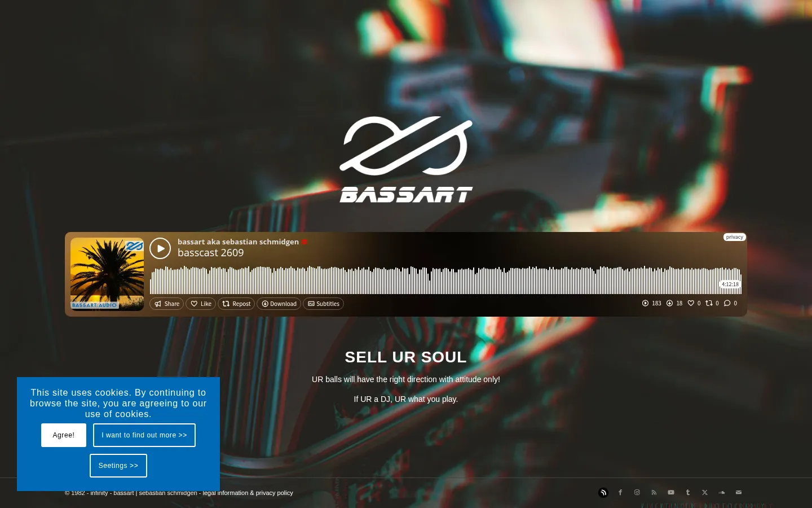Image resolution: width=812 pixels, height=508 pixels.
Task: Like the basscast track
Action: (201, 304)
